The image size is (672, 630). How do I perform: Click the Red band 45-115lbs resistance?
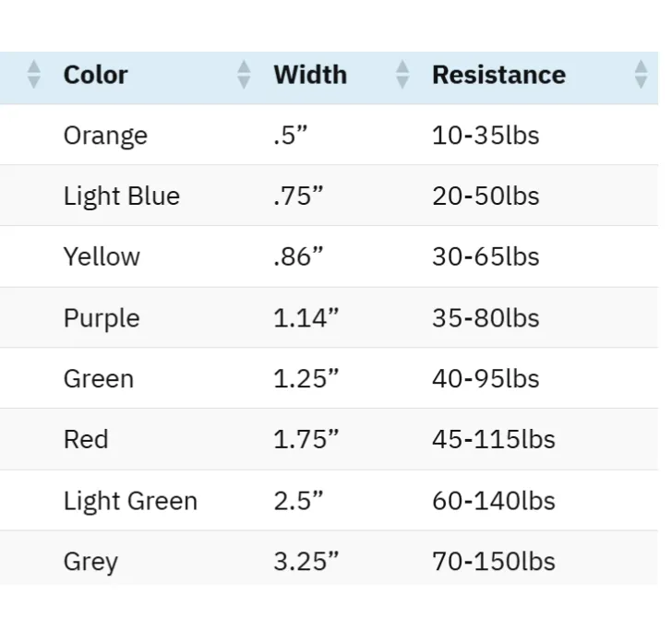pos(494,440)
